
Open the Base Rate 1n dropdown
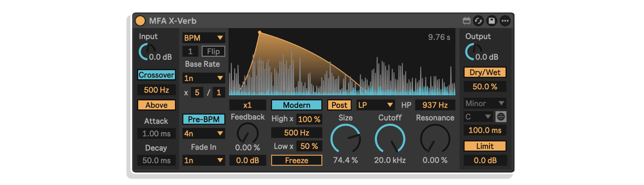coord(204,78)
